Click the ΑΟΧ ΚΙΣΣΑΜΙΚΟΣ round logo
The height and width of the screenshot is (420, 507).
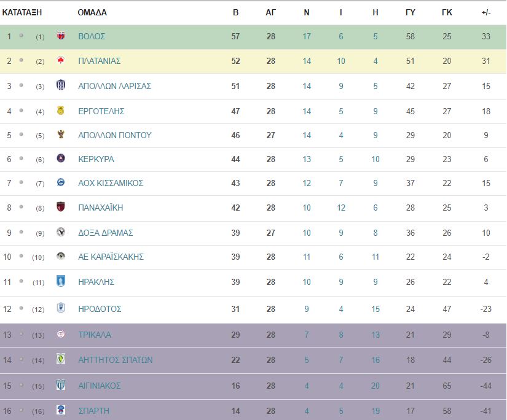tap(60, 183)
